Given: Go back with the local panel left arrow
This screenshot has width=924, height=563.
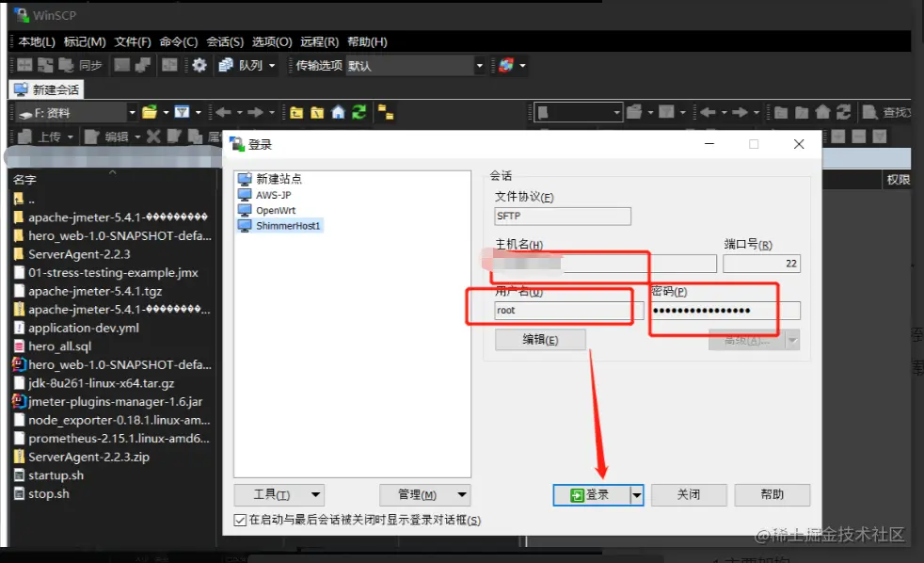Looking at the screenshot, I should pyautogui.click(x=223, y=112).
